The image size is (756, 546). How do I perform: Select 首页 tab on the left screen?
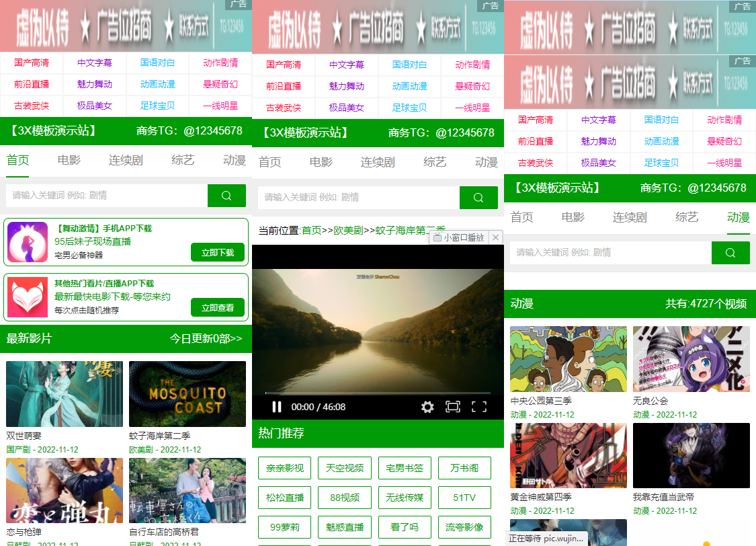18,160
